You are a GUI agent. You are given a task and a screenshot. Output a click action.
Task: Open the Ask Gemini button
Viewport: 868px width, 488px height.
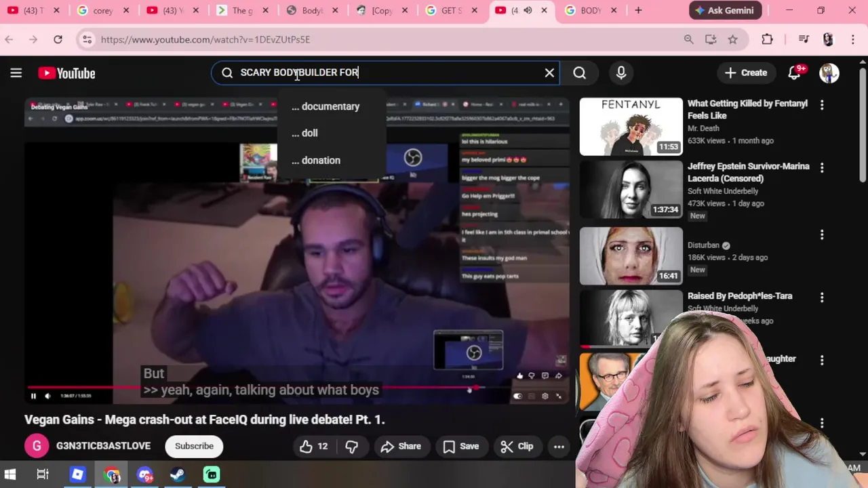point(726,10)
